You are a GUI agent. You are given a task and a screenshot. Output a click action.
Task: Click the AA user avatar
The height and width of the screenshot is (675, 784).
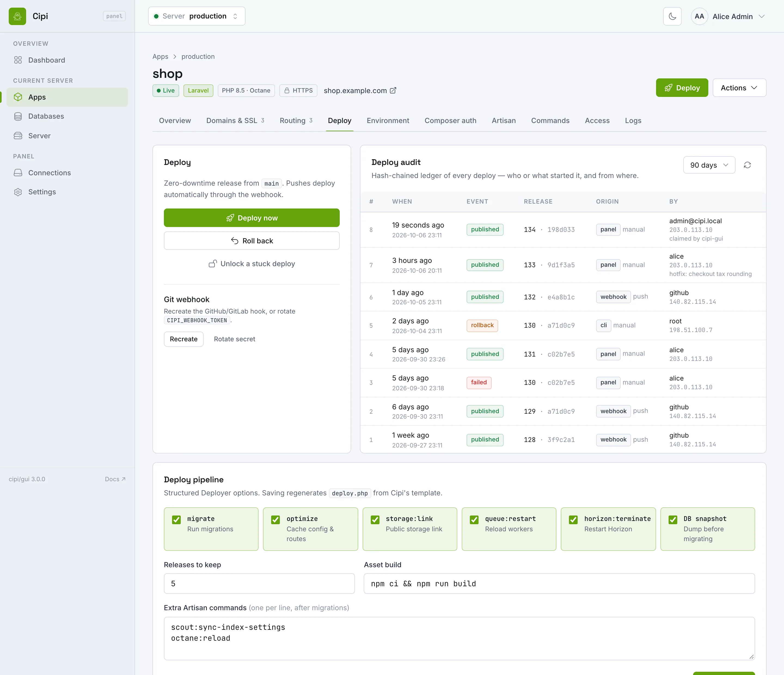pyautogui.click(x=699, y=16)
